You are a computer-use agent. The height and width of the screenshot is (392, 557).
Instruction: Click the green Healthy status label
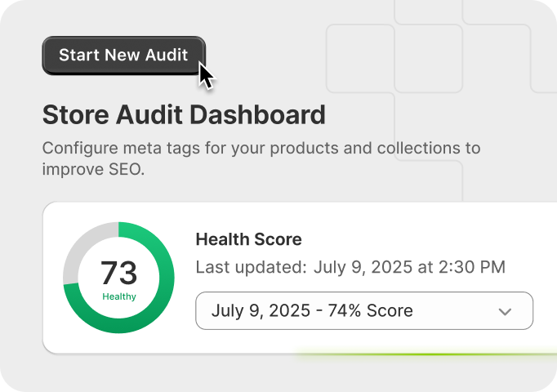pyautogui.click(x=119, y=296)
